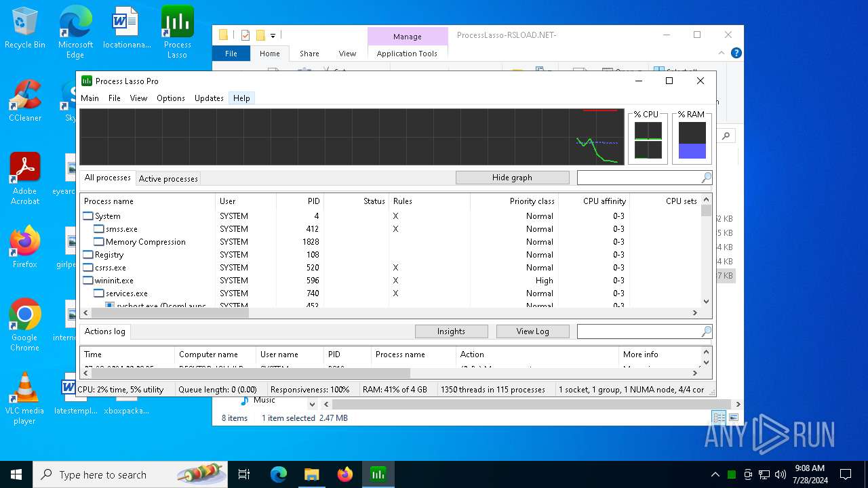Image resolution: width=868 pixels, height=488 pixels.
Task: Click Firefox icon in the taskbar
Action: coord(345,474)
